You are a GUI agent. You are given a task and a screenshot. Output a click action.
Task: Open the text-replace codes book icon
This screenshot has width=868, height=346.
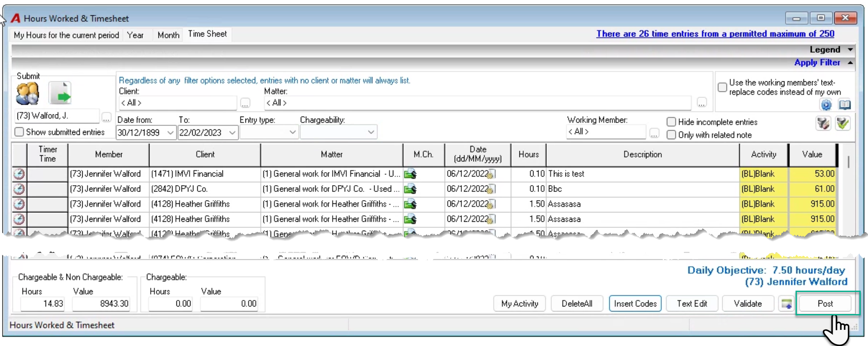(845, 105)
